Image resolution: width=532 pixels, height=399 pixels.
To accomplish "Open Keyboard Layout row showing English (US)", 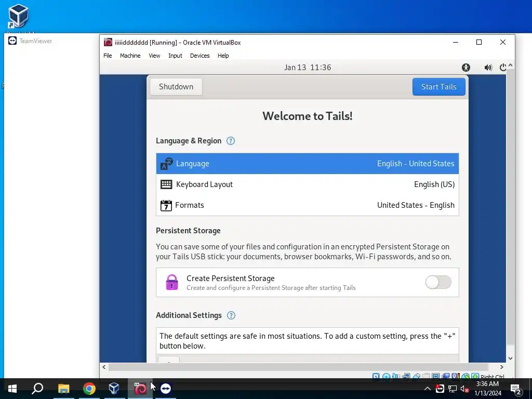I will [308, 184].
